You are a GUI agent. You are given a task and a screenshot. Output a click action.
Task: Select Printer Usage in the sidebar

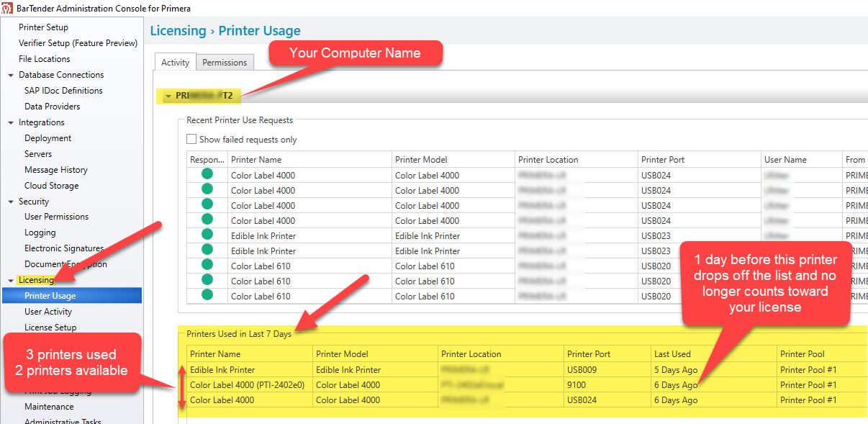point(71,296)
